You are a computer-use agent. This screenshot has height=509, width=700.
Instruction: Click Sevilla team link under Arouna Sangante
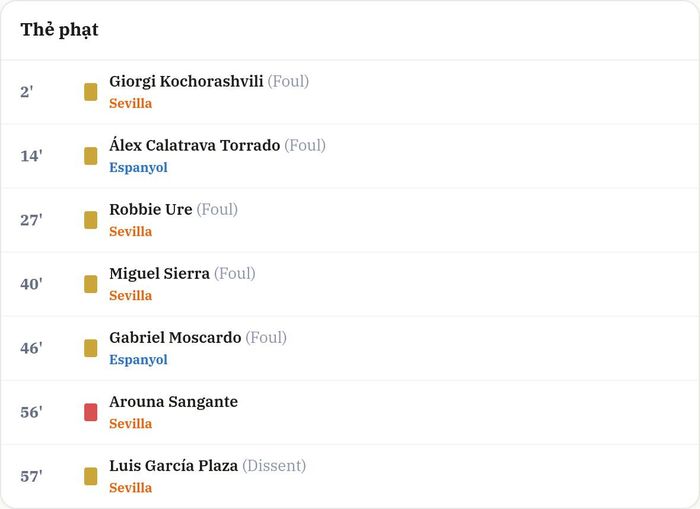tap(131, 424)
